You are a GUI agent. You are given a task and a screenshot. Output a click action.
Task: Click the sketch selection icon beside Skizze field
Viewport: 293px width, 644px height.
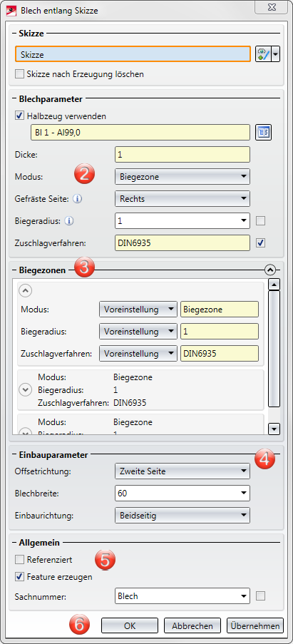(x=264, y=54)
